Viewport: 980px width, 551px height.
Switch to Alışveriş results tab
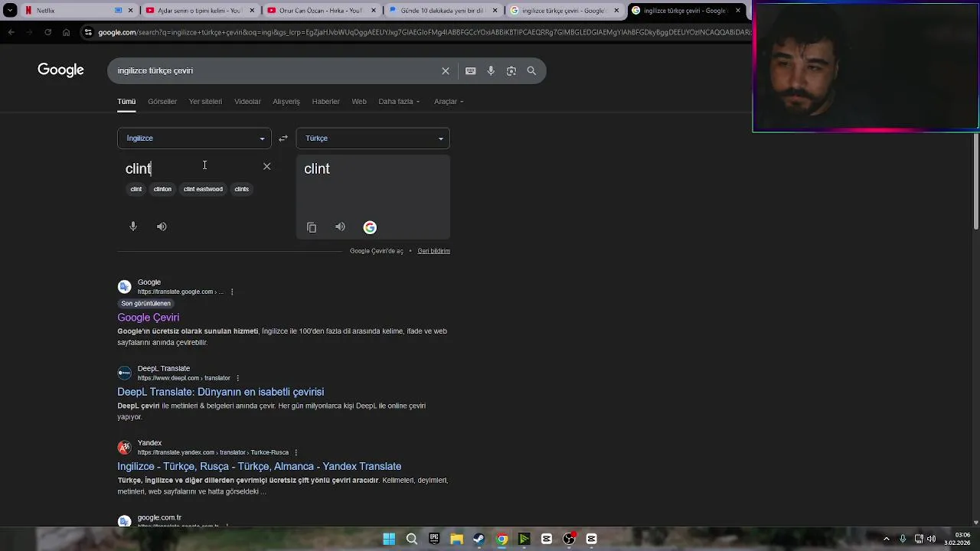286,101
